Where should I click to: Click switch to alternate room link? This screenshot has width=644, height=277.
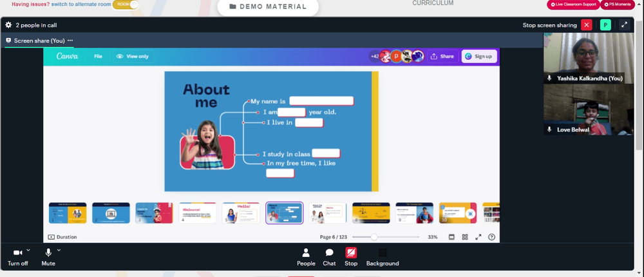click(x=81, y=4)
